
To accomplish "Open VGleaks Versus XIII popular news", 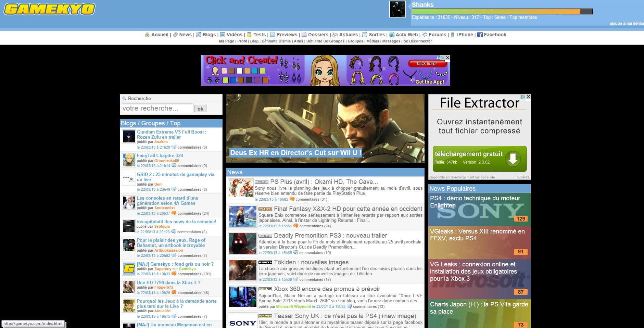I will (480, 242).
